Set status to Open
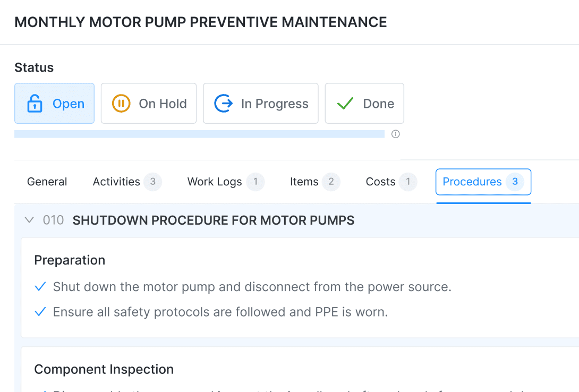 (54, 104)
